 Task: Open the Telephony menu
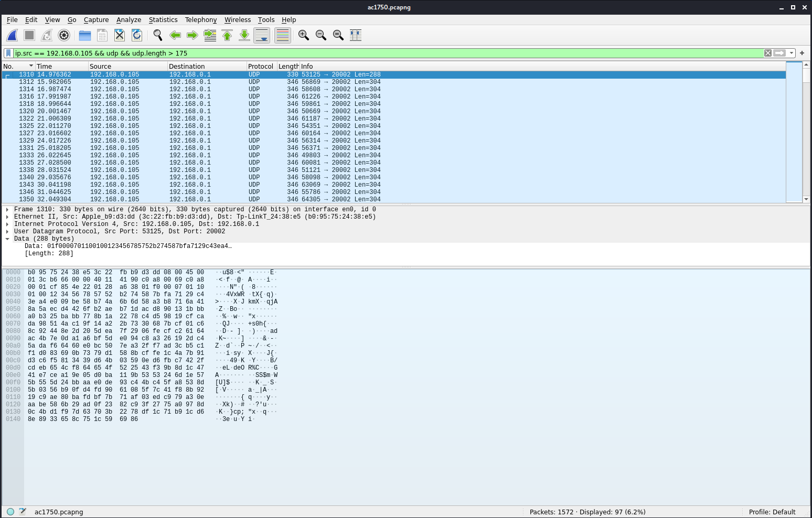point(201,19)
